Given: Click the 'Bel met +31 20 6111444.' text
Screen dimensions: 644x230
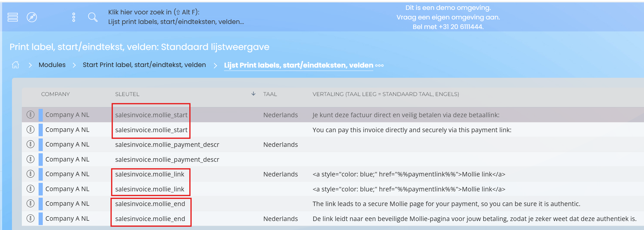Looking at the screenshot, I should [448, 27].
